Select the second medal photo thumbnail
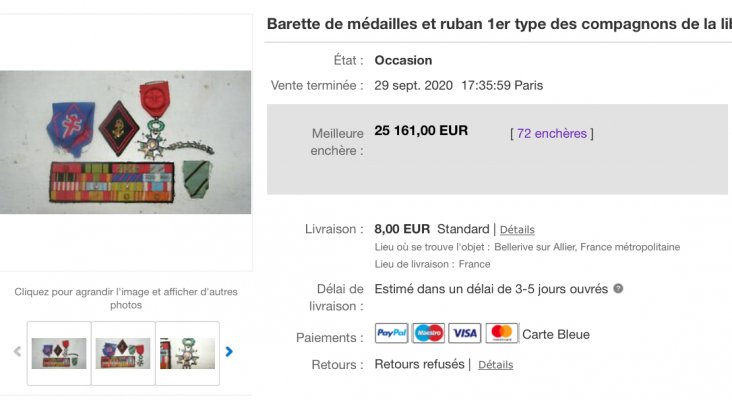 tap(123, 353)
